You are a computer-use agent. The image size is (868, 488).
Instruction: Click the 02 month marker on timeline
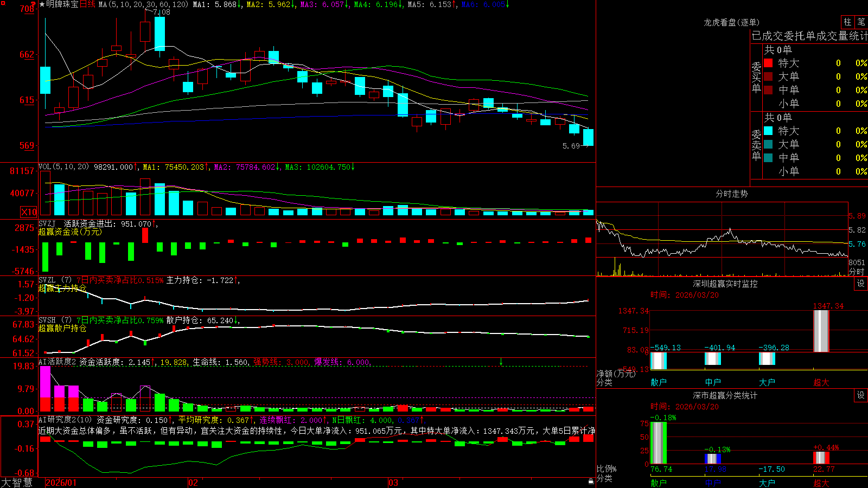pos(193,483)
